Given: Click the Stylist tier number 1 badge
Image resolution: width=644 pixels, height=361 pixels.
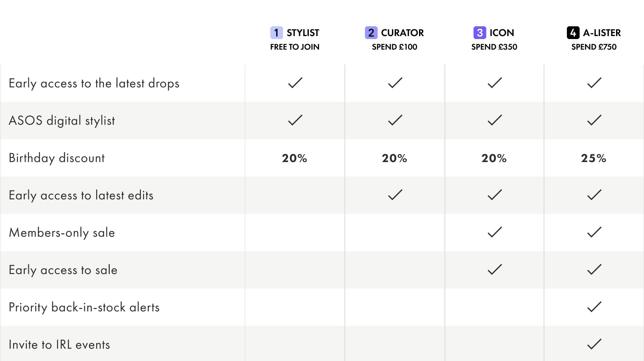Looking at the screenshot, I should [x=276, y=33].
